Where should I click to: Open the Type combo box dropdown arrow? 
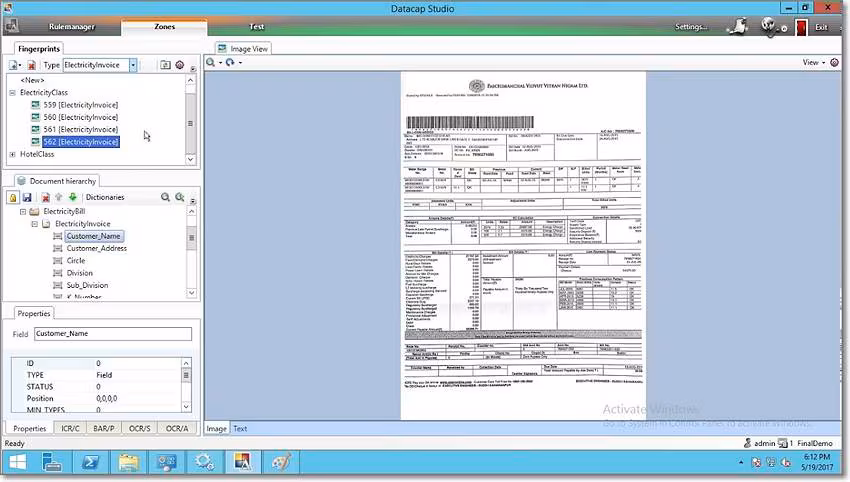pos(133,65)
